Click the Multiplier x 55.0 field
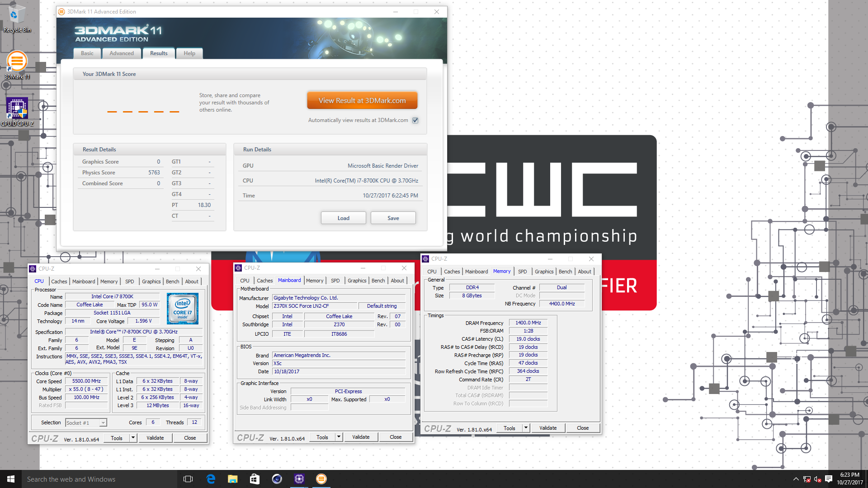Image resolution: width=868 pixels, height=488 pixels. click(86, 389)
